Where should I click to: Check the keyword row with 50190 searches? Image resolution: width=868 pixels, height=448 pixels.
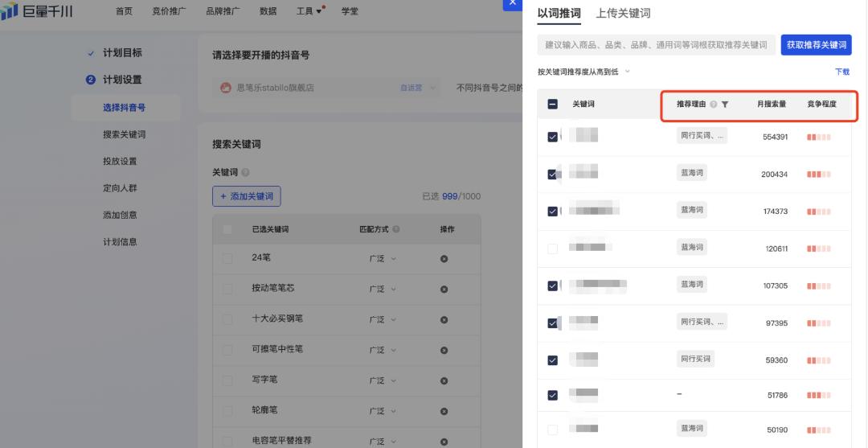click(x=552, y=430)
